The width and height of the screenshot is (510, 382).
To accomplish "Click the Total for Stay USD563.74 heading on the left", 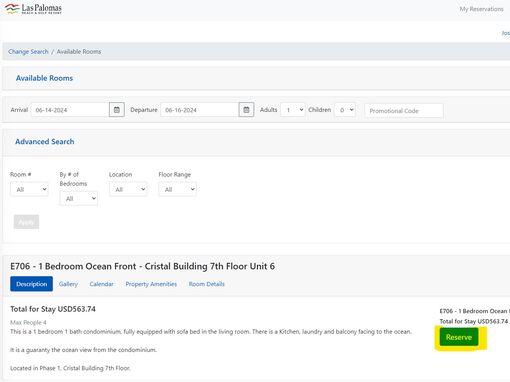I will pos(53,309).
